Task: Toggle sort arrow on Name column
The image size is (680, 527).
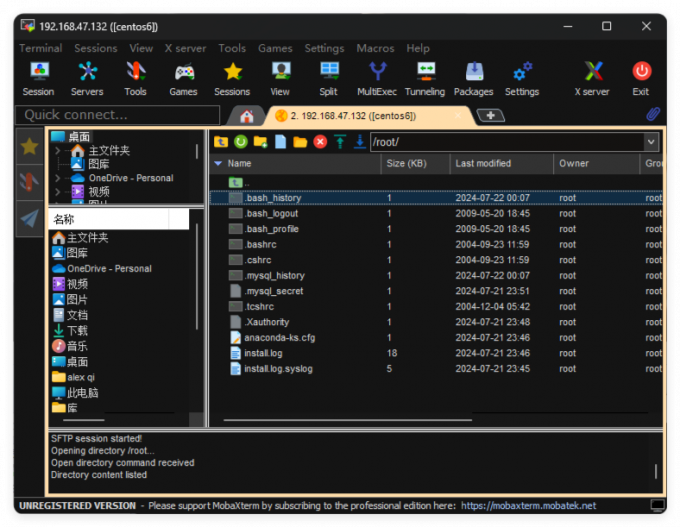Action: (218, 164)
